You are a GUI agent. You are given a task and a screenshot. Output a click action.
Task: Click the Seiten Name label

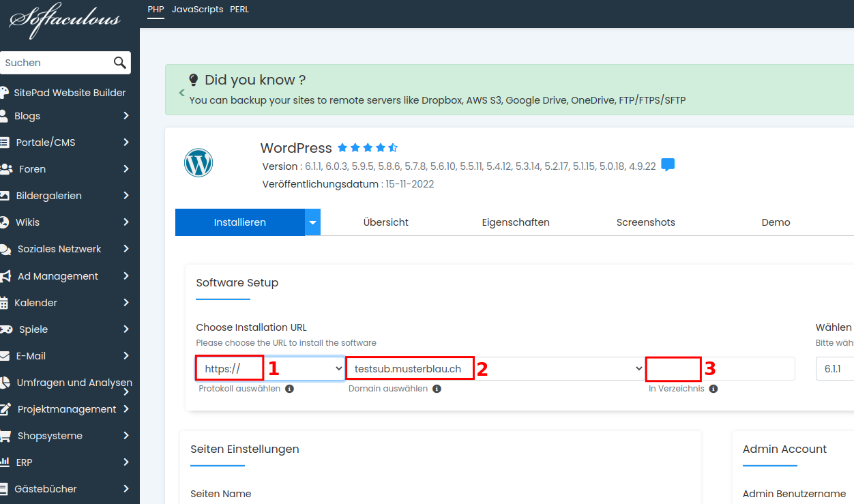pyautogui.click(x=221, y=494)
